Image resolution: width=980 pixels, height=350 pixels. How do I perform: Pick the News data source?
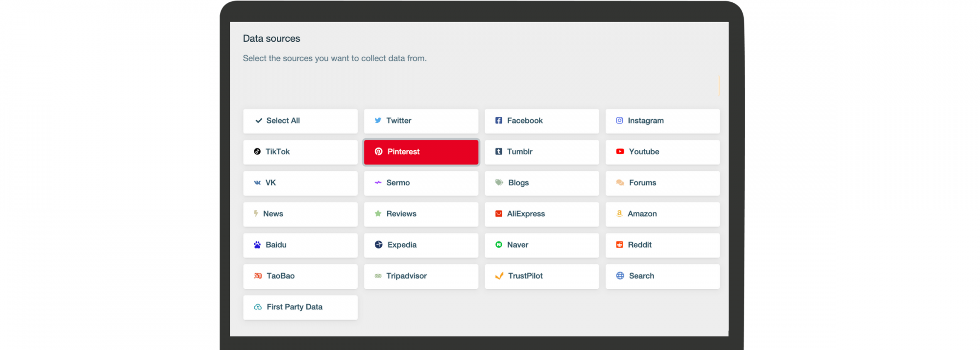(300, 214)
